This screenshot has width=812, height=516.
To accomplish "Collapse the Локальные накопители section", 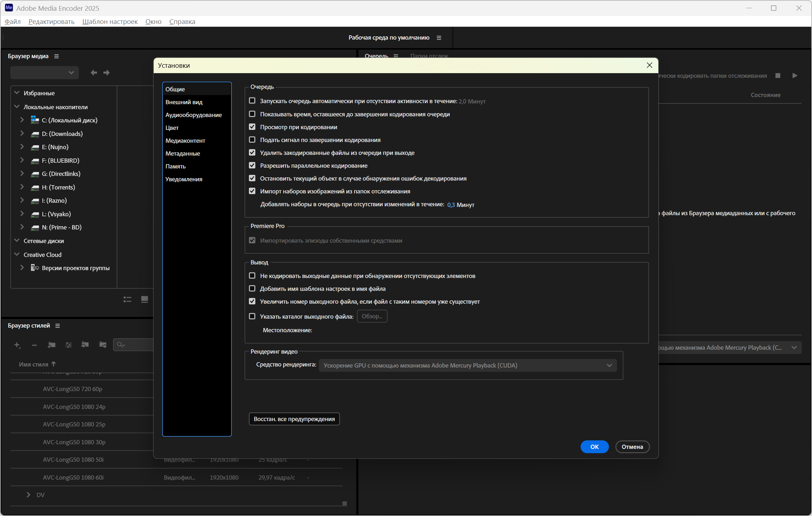I will [x=17, y=107].
